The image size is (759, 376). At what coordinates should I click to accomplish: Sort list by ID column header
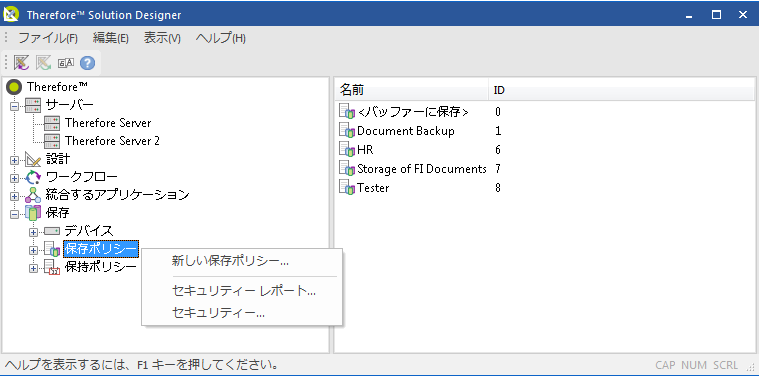500,90
